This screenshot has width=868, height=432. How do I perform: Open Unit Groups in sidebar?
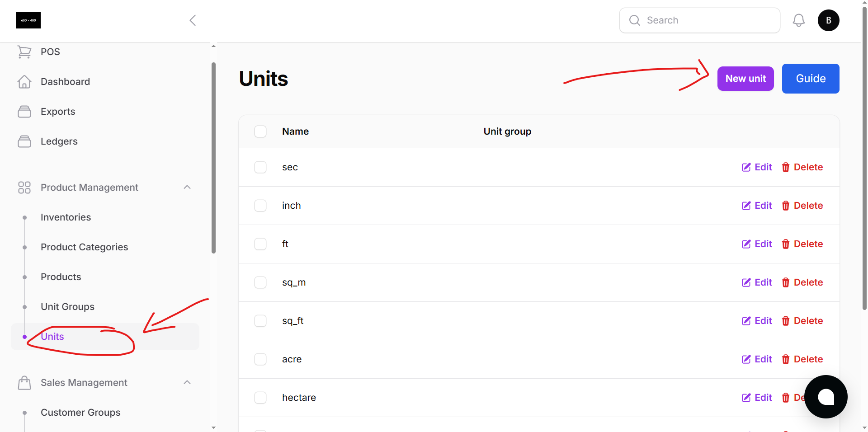tap(67, 307)
